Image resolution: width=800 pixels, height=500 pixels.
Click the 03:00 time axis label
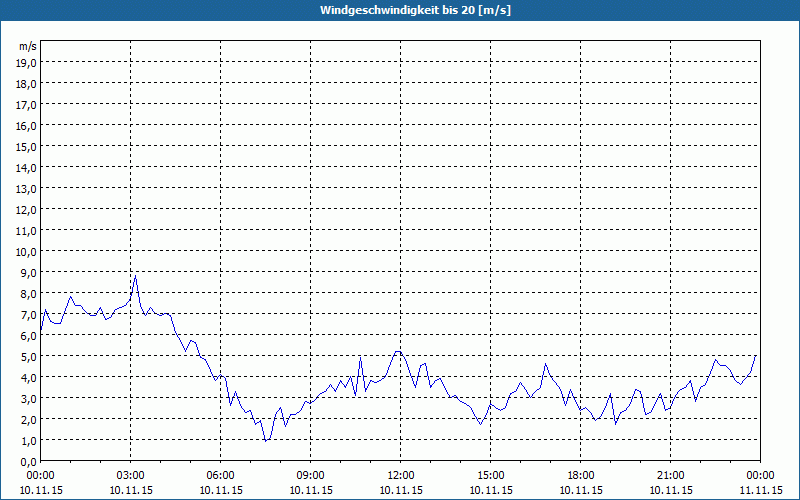coord(131,476)
